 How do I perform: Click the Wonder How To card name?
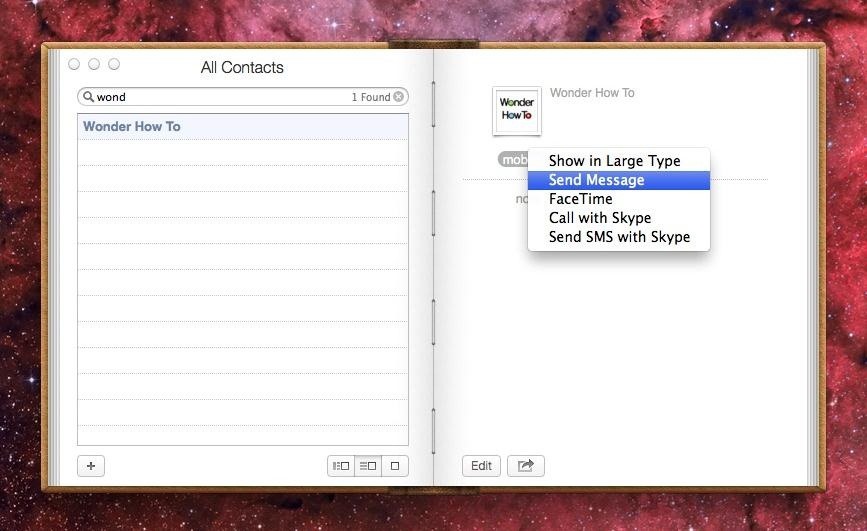(592, 93)
